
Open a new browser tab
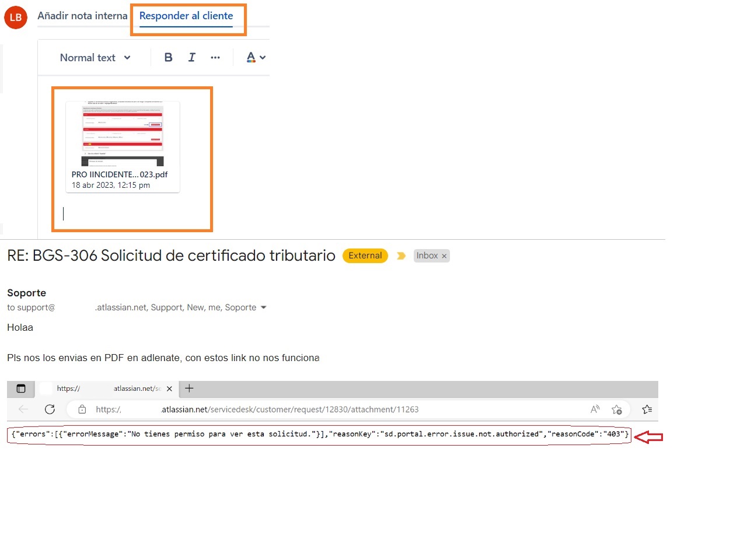click(x=189, y=388)
